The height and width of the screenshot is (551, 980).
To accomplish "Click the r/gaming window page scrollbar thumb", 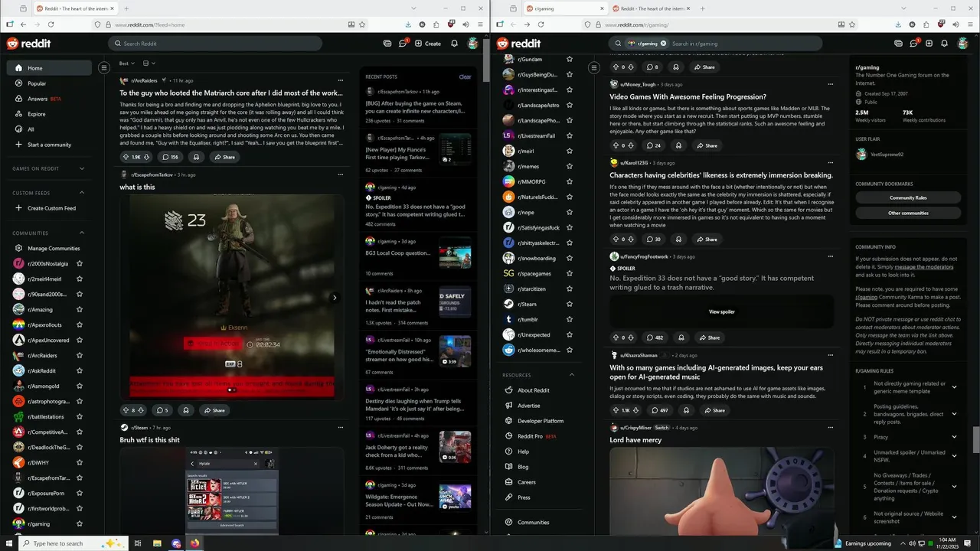I will [975, 440].
